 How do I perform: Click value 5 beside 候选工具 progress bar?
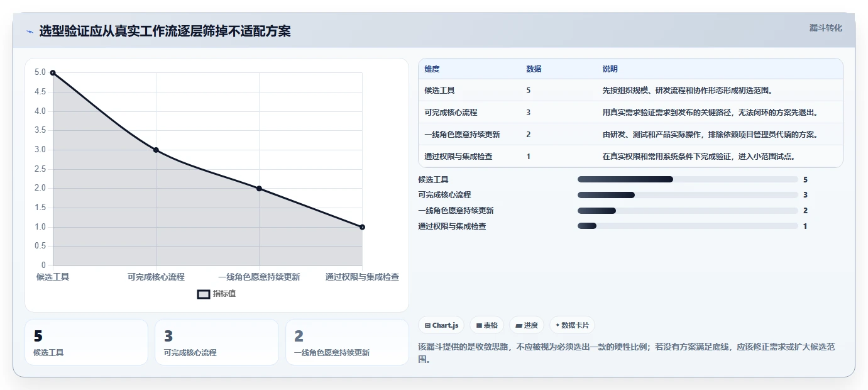point(805,179)
